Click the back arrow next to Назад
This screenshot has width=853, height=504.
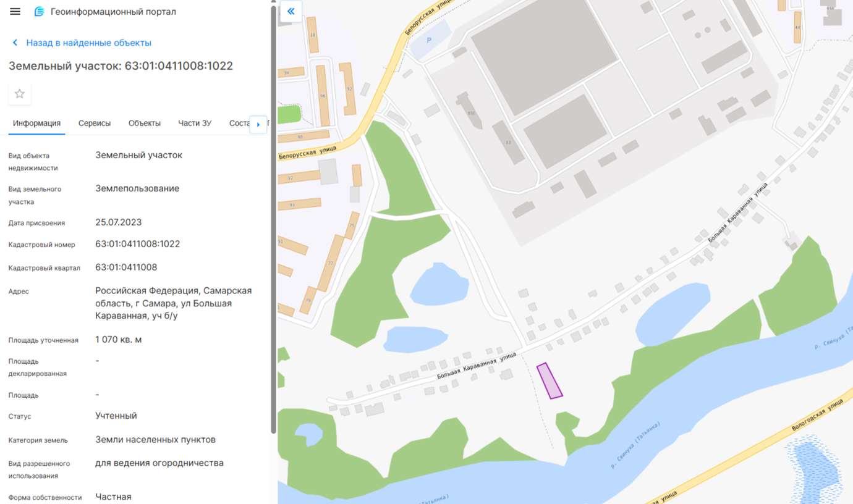pyautogui.click(x=15, y=43)
